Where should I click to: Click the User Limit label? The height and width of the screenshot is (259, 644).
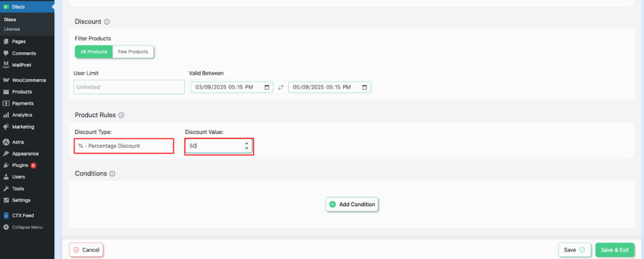[x=86, y=73]
